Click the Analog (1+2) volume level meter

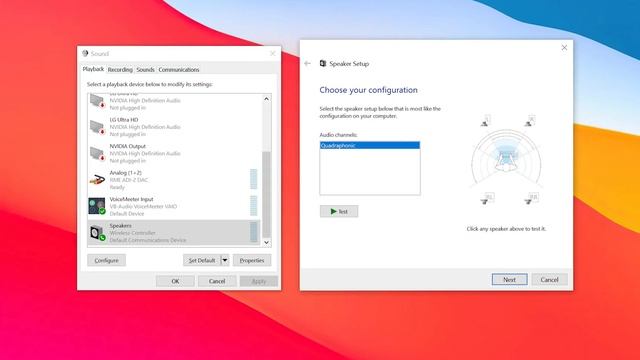253,179
